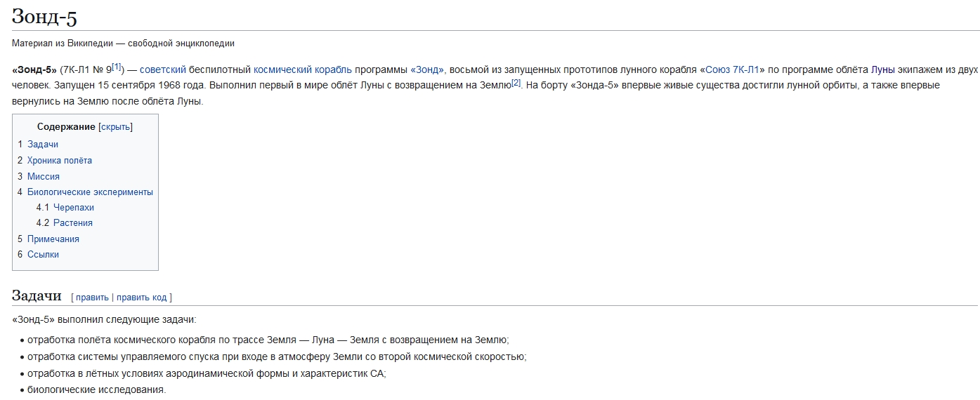Click the bullet «Земля — Луна — Земля»
This screenshot has height=400, width=980.
point(268,340)
